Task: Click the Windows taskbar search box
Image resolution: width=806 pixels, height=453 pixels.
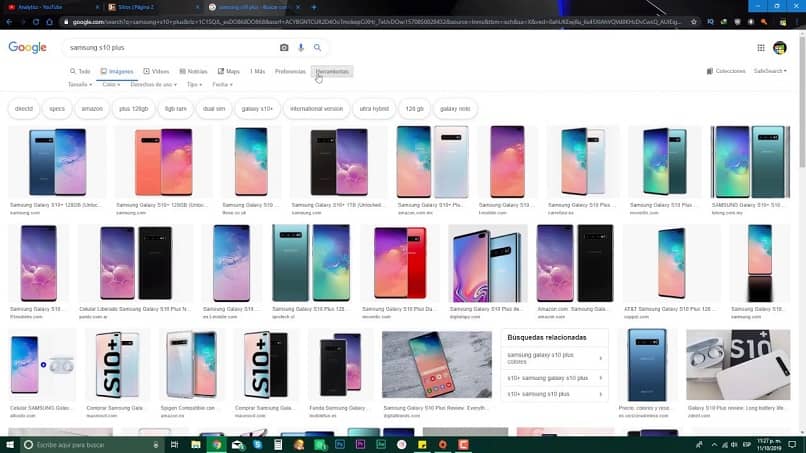Action: [x=93, y=444]
